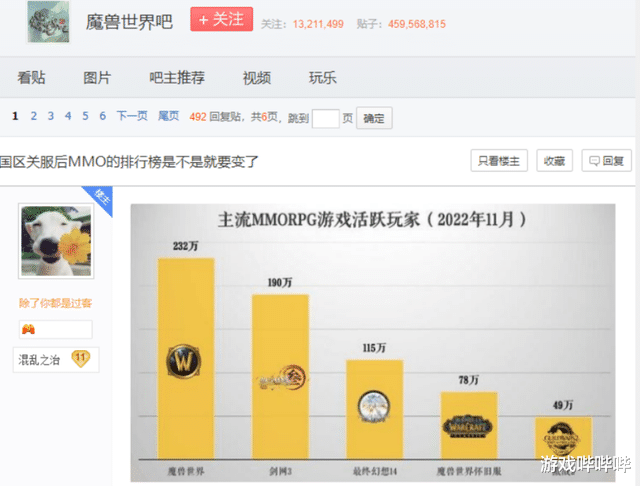Go to page 3 of replies
Image resolution: width=640 pixels, height=486 pixels.
coord(51,116)
